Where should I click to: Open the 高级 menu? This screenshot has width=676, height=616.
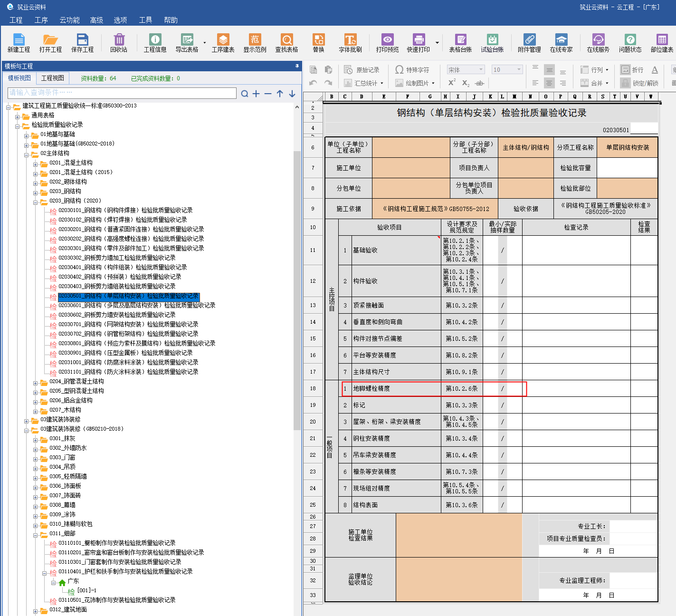tap(96, 20)
